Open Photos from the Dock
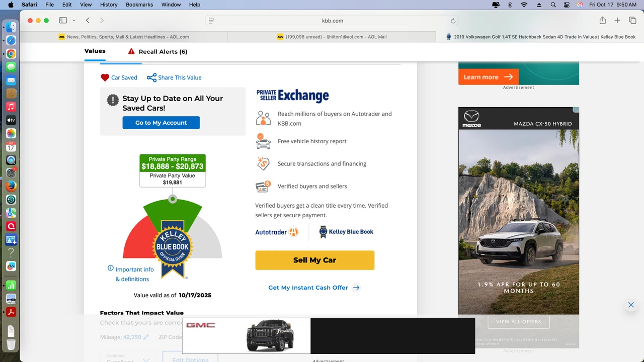Viewport: 644px width, 362px height. click(x=11, y=133)
